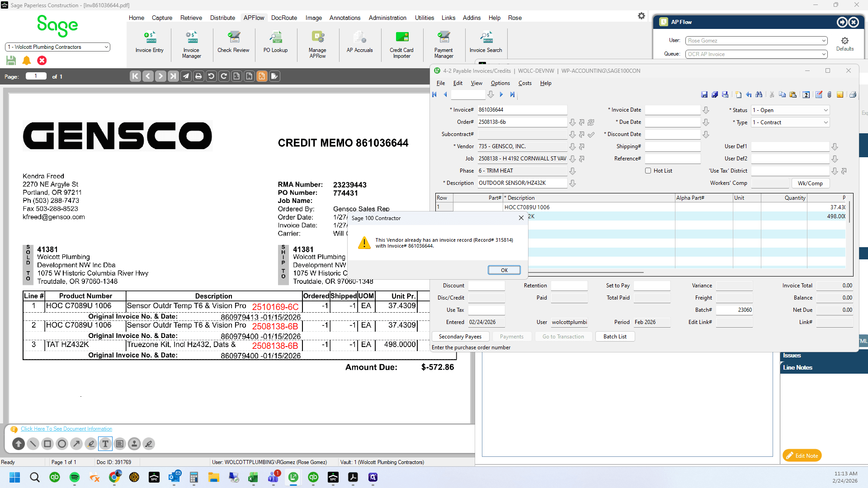
Task: Click the Order# input field
Action: (x=522, y=122)
